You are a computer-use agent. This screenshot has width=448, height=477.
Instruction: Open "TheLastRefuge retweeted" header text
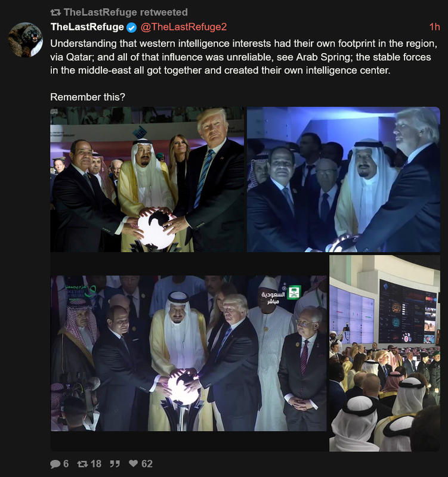pyautogui.click(x=125, y=12)
